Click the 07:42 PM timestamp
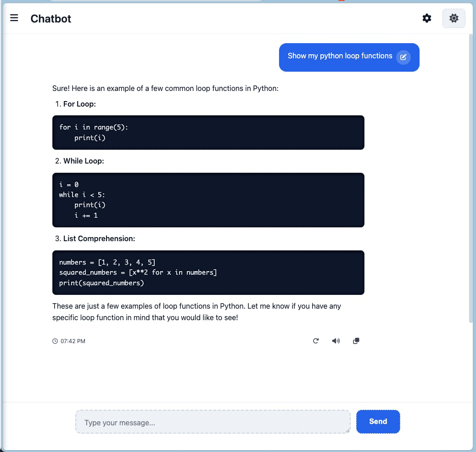 pos(73,341)
